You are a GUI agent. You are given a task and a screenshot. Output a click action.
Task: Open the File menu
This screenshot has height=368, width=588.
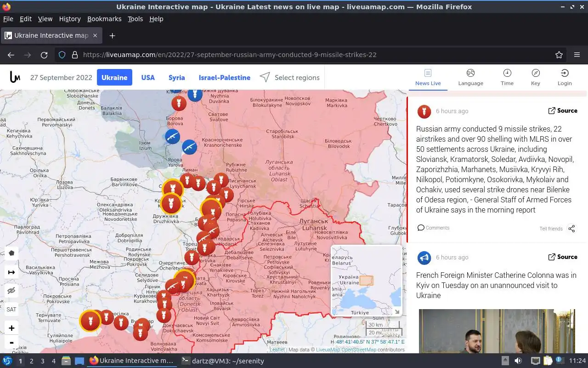coord(8,19)
